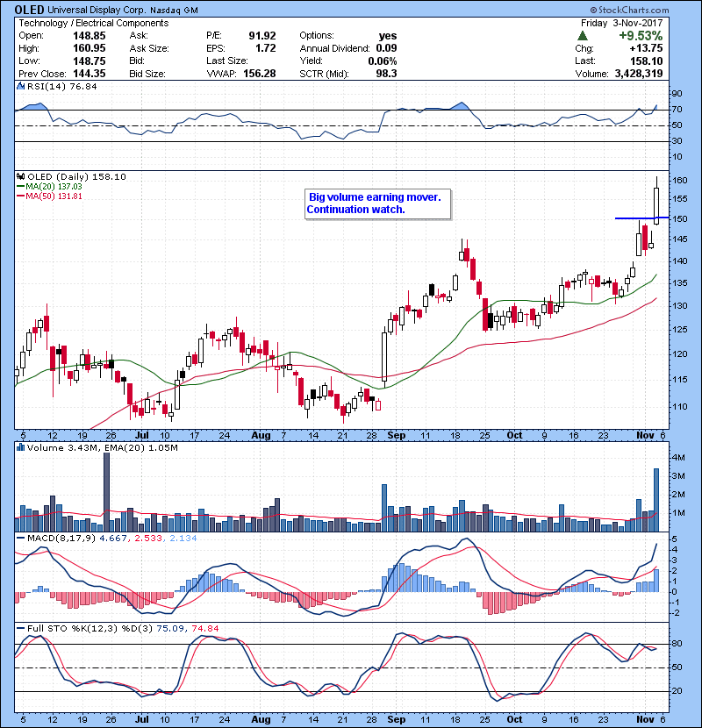The image size is (702, 728).
Task: Click the Volume figure 3,428,319
Action: 639,74
